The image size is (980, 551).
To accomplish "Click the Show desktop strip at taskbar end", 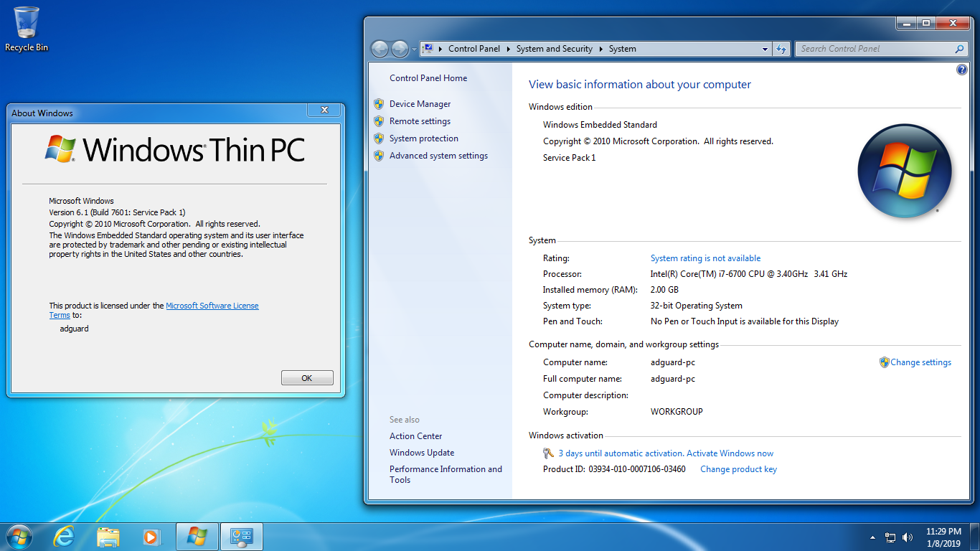I will (x=975, y=537).
